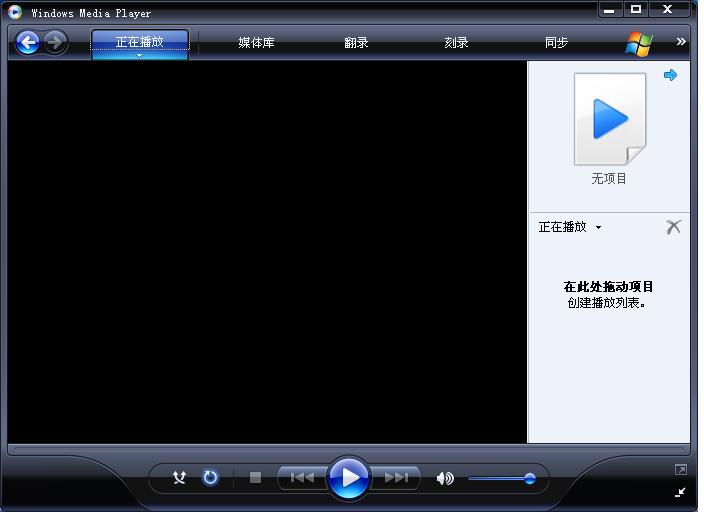Click the forward navigation arrow
Image resolution: width=704 pixels, height=512 pixels.
(56, 43)
